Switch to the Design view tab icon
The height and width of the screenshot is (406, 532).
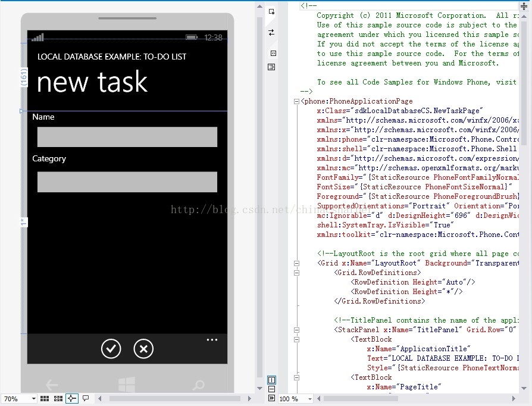271,12
